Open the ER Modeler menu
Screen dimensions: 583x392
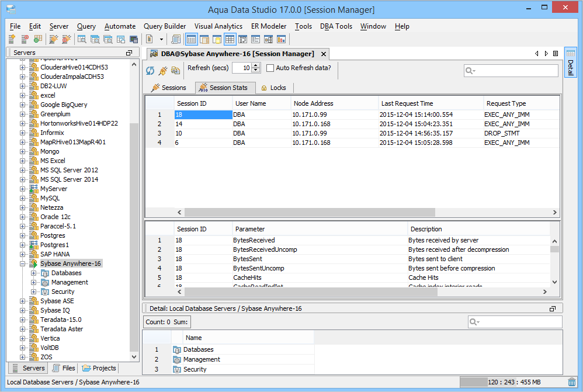pos(269,26)
